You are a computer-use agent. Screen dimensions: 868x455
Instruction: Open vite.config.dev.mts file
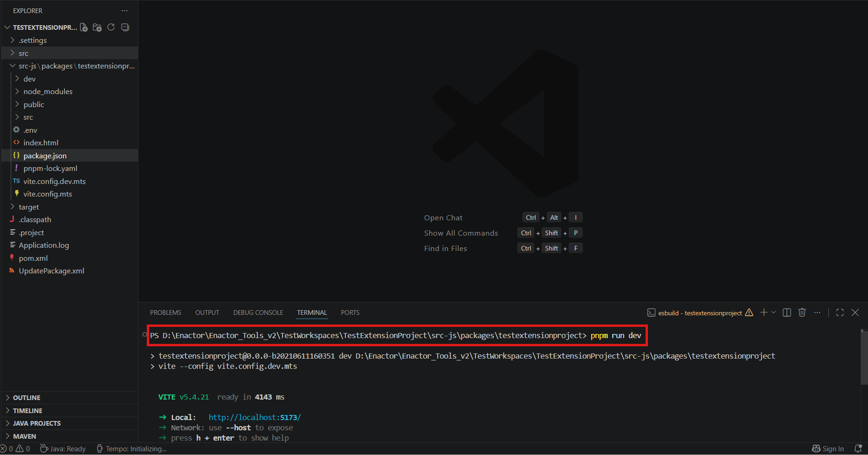[x=70, y=181]
